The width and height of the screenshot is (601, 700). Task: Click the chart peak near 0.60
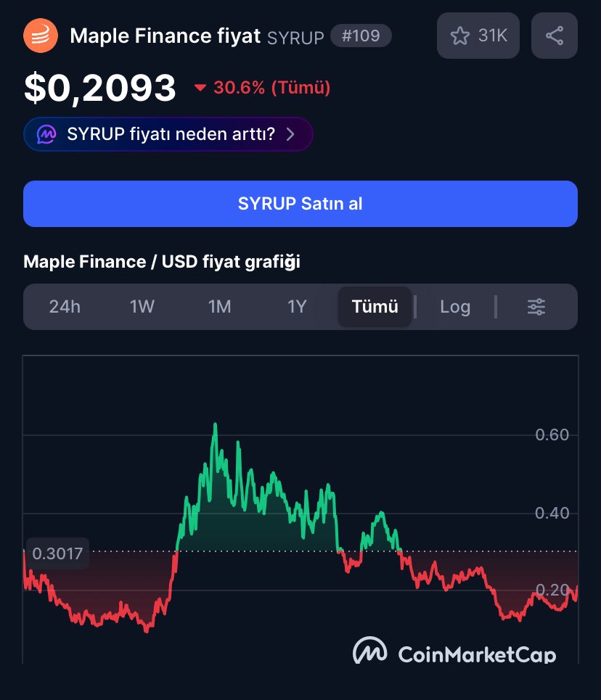tap(216, 425)
